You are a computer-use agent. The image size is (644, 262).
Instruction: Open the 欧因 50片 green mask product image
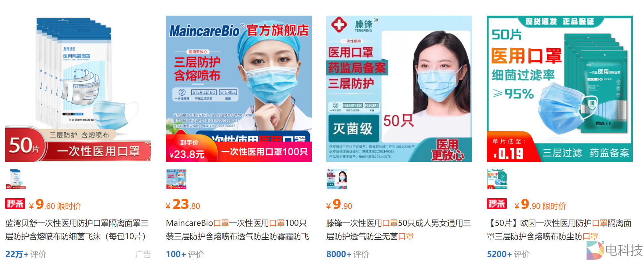[x=560, y=89]
